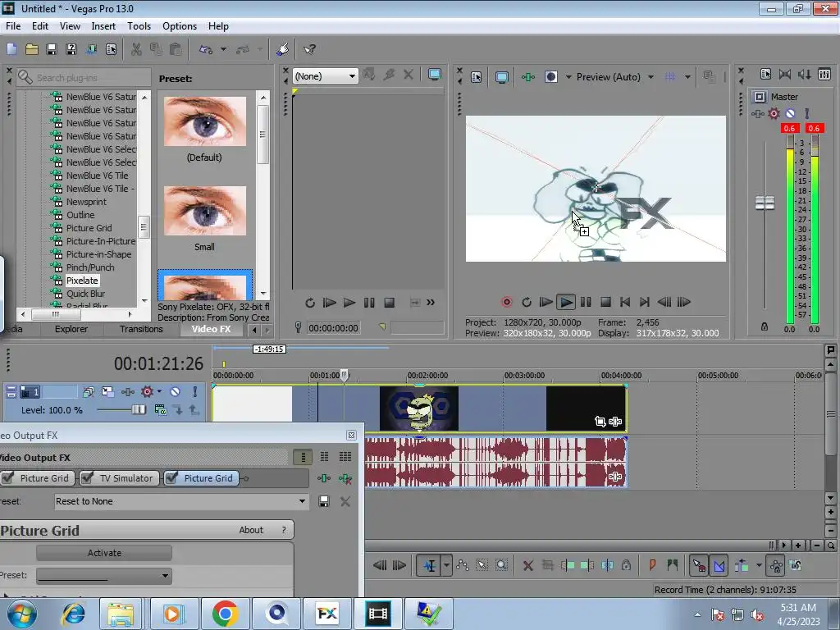Select the TV Simulator plug-in chain button
Viewport: 840px width, 630px height.
120,478
